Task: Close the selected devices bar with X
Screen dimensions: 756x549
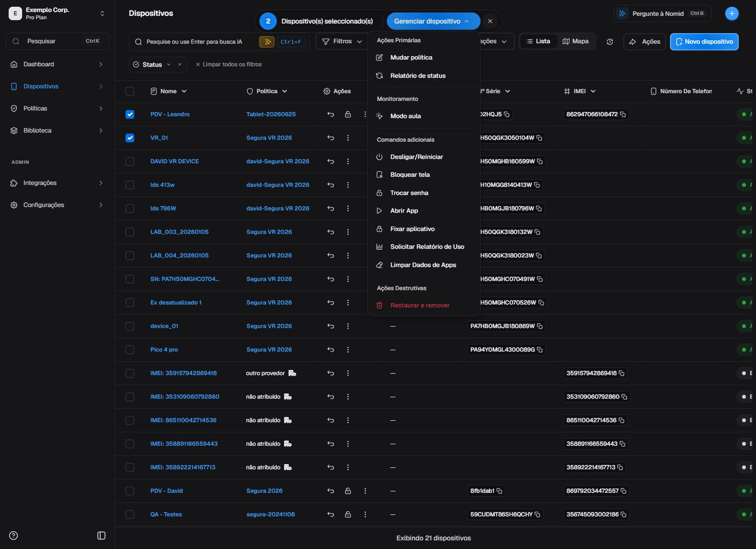Action: click(x=490, y=21)
